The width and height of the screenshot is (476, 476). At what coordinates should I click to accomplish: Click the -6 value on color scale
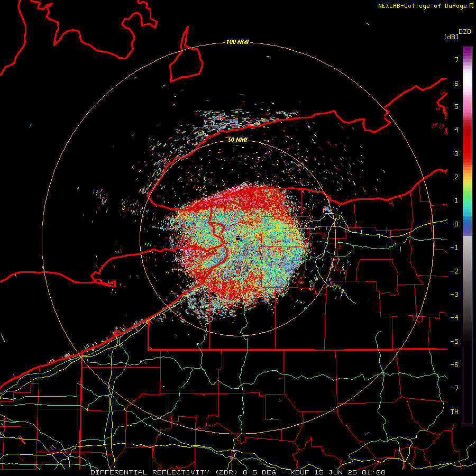[454, 365]
